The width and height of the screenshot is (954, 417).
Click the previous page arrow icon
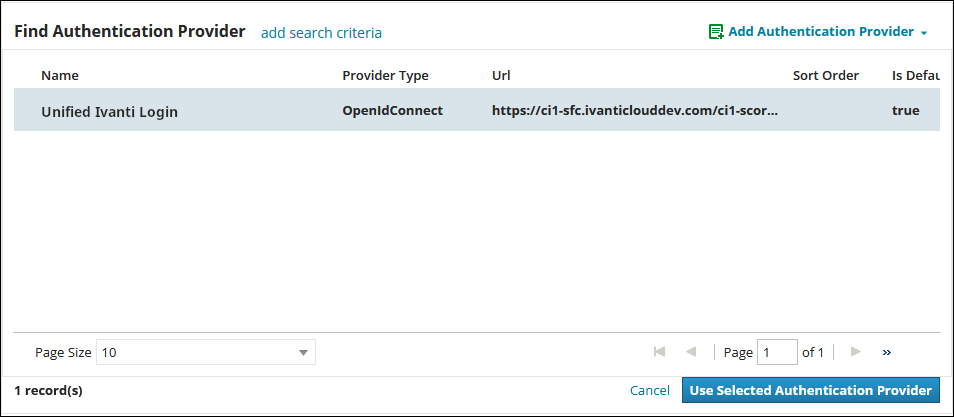coord(691,352)
